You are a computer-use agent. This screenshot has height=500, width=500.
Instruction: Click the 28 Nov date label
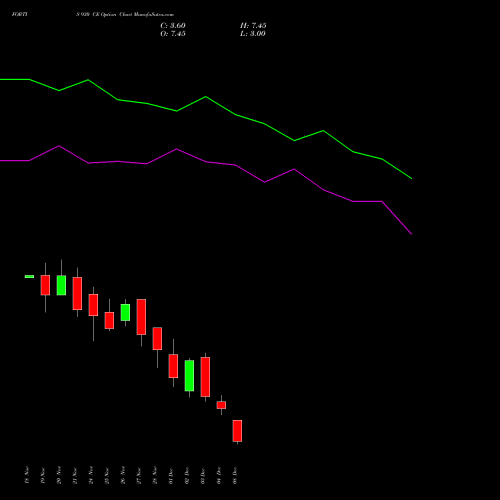155,476
